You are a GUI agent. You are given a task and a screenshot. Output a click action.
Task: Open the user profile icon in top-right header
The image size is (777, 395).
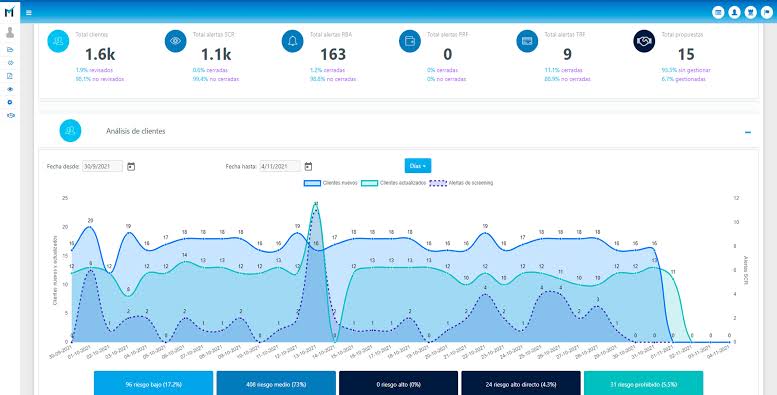tap(734, 12)
